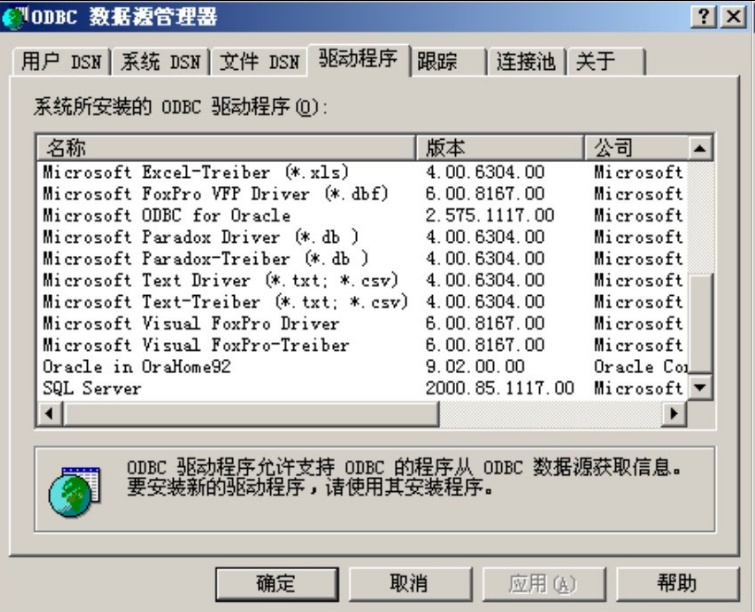Click the 取消 button
The width and height of the screenshot is (755, 612).
[x=410, y=584]
